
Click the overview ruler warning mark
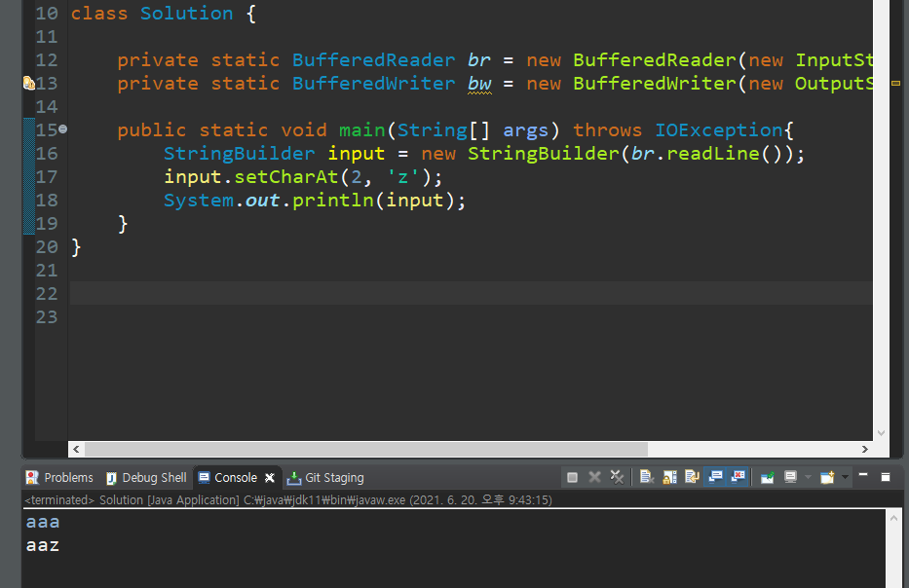point(895,84)
